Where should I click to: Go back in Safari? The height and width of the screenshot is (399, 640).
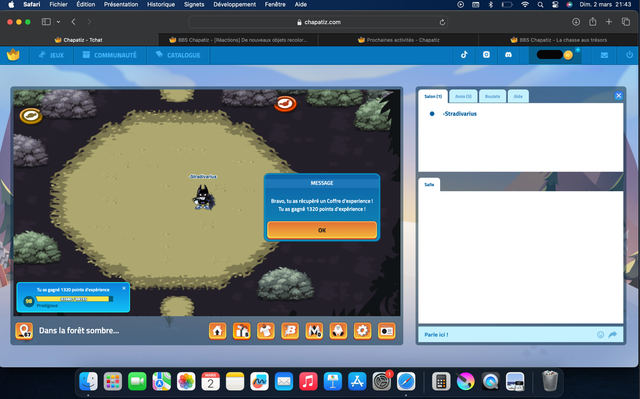(x=73, y=22)
